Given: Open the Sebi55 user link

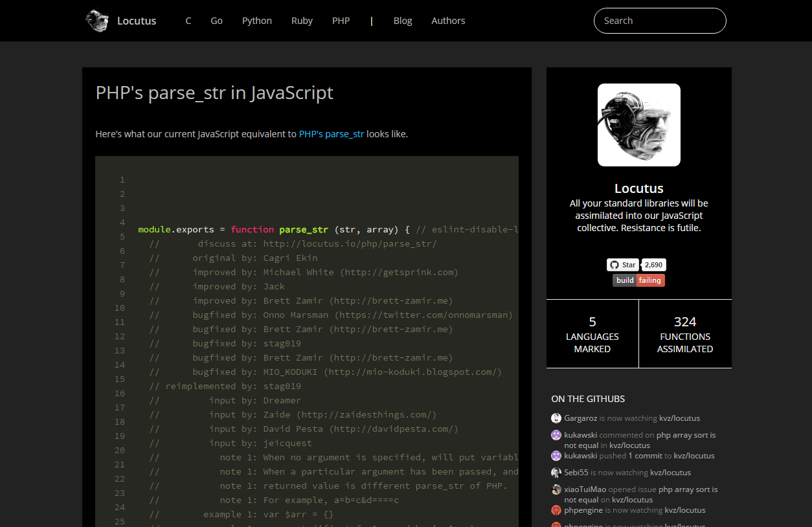Looking at the screenshot, I should click(576, 473).
